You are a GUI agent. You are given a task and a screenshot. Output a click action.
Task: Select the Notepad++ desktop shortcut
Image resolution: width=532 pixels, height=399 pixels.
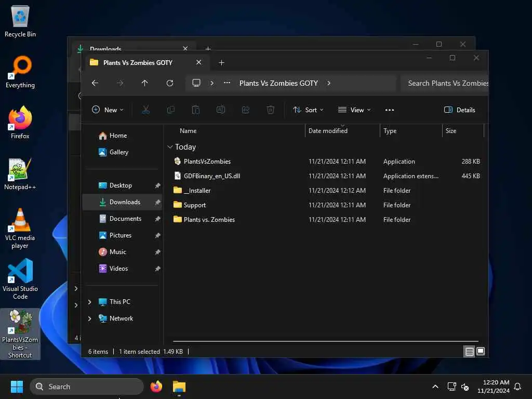coord(20,174)
